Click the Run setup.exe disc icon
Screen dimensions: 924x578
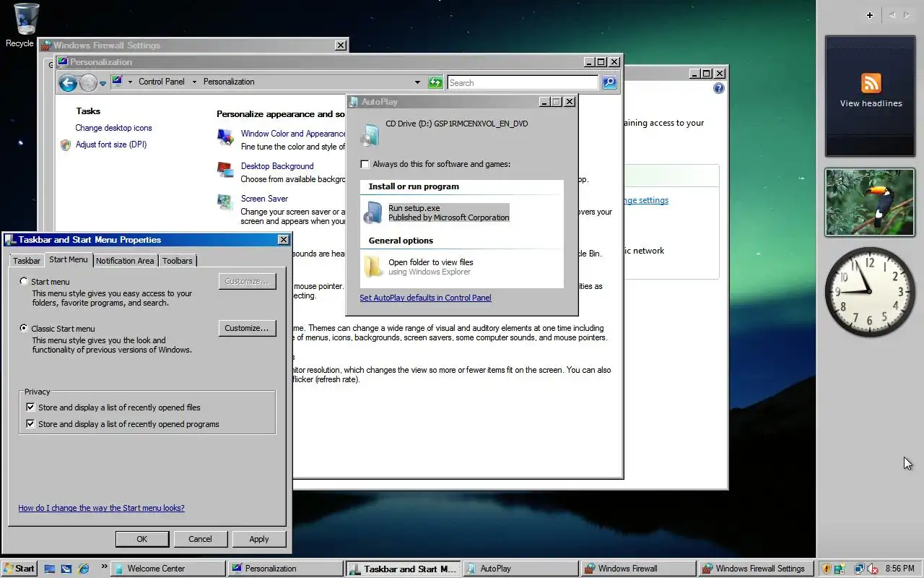373,212
